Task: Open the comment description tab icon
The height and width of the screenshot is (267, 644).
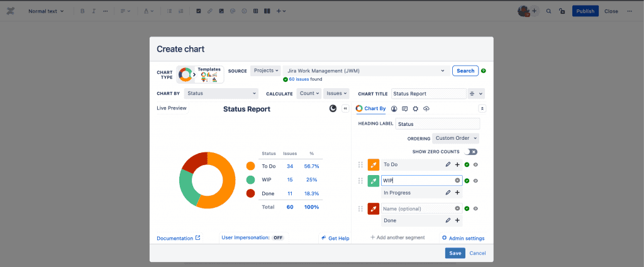Action: tap(404, 109)
